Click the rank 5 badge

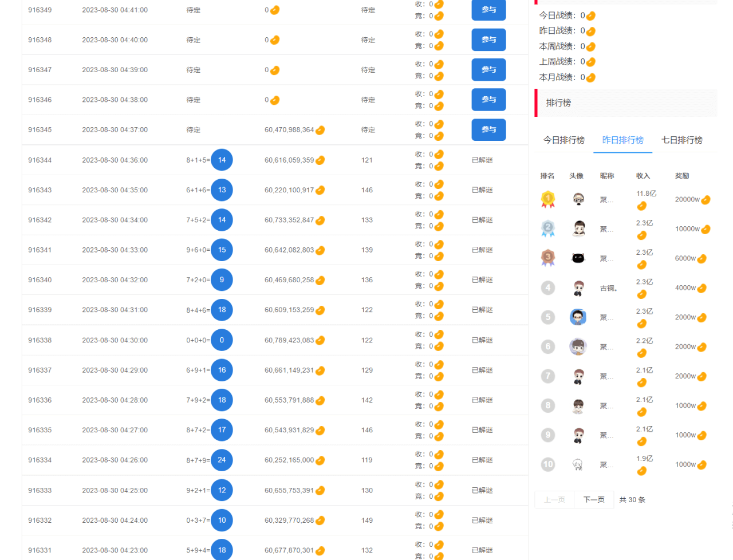point(548,317)
